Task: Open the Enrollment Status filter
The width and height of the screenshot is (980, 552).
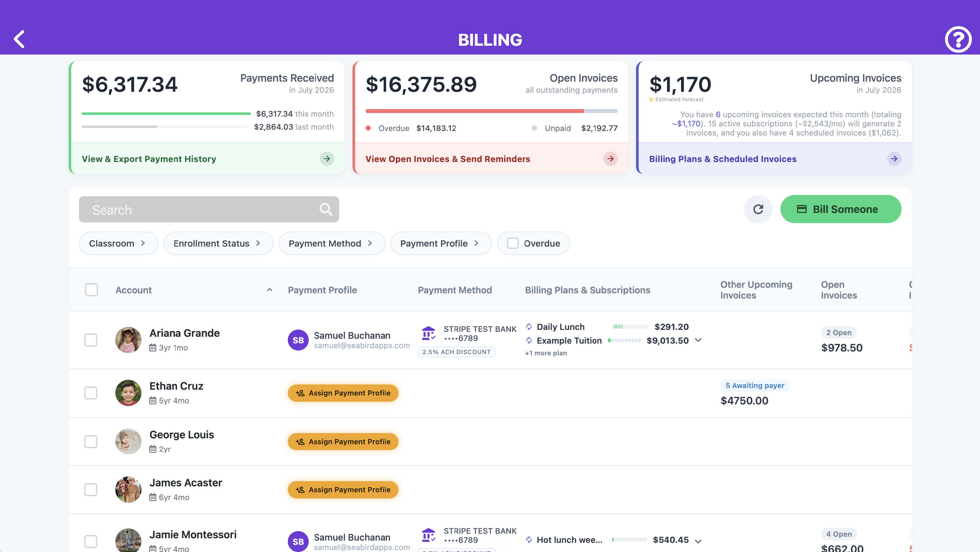Action: click(218, 243)
